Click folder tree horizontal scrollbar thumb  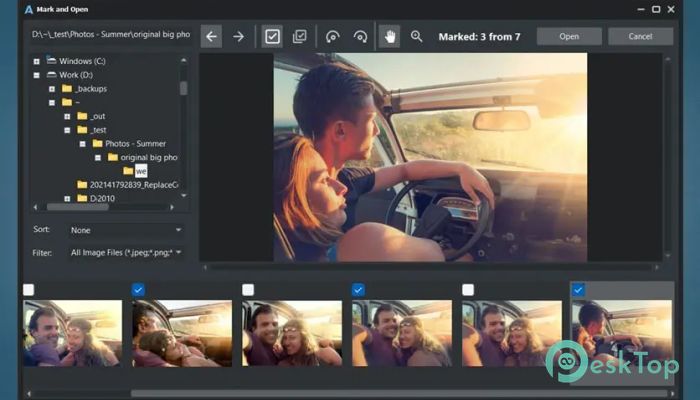pos(78,207)
